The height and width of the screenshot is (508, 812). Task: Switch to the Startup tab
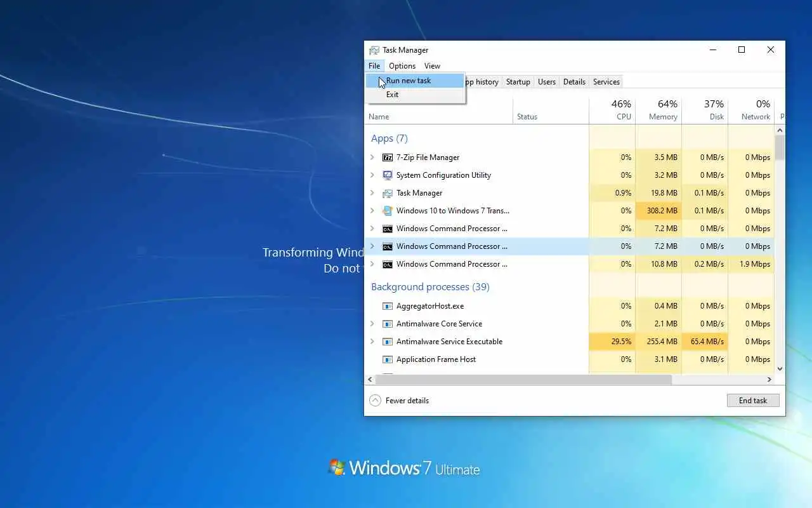[518, 82]
